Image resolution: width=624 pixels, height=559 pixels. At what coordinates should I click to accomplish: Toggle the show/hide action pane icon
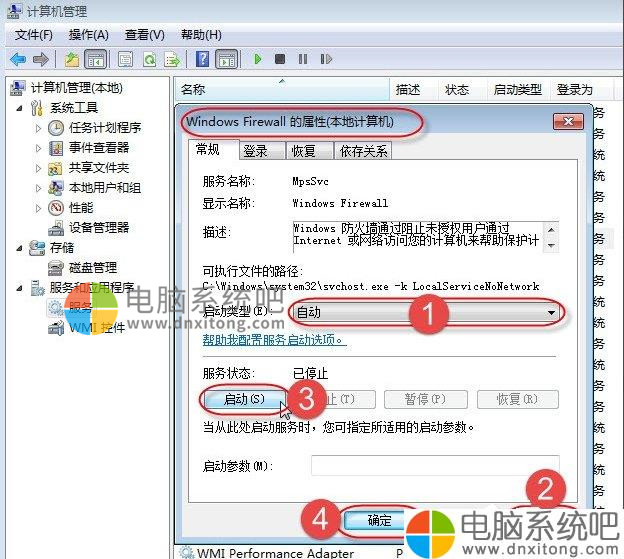227,59
